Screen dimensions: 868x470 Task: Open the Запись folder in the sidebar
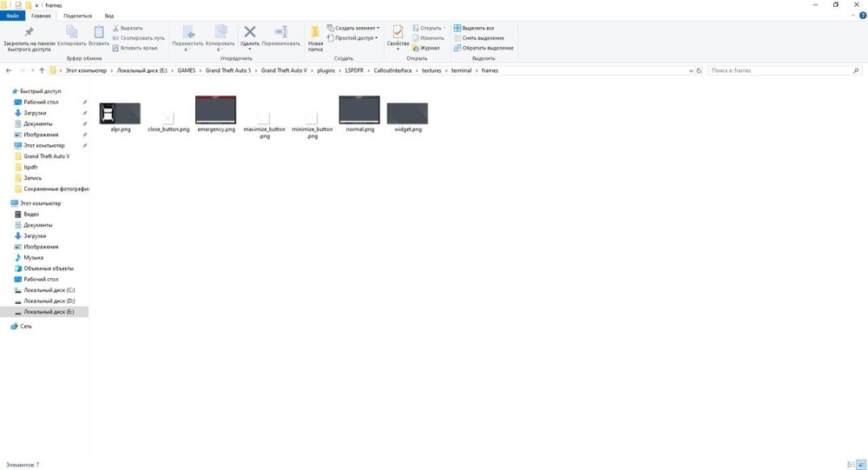pyautogui.click(x=32, y=178)
